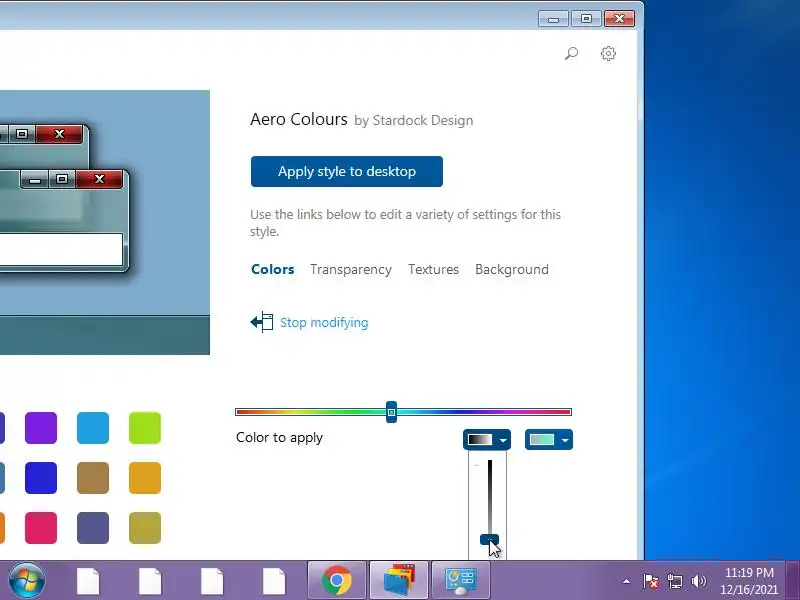Click the Stop modifying arrow icon
This screenshot has height=600, width=800.
coord(262,322)
